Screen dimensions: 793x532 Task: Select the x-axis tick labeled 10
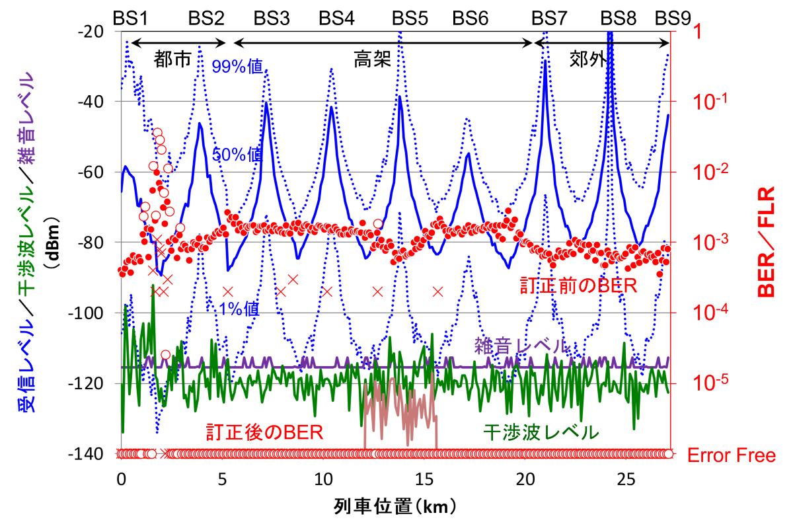click(323, 478)
